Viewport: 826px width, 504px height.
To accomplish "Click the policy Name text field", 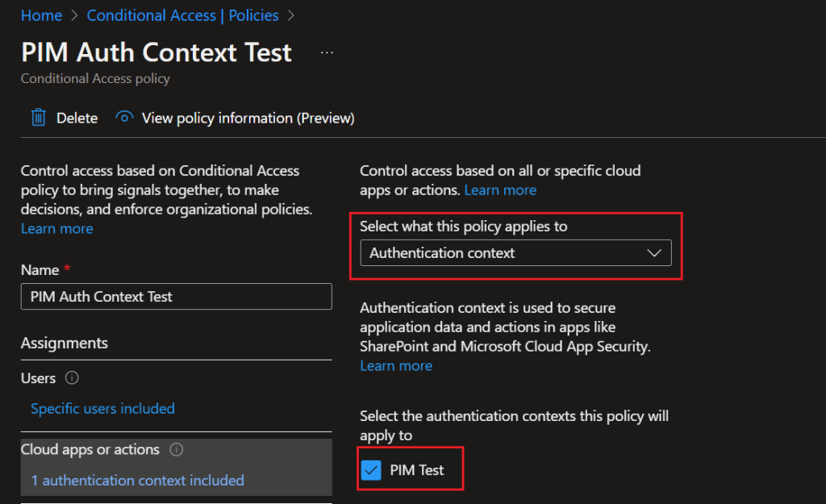I will [x=176, y=297].
